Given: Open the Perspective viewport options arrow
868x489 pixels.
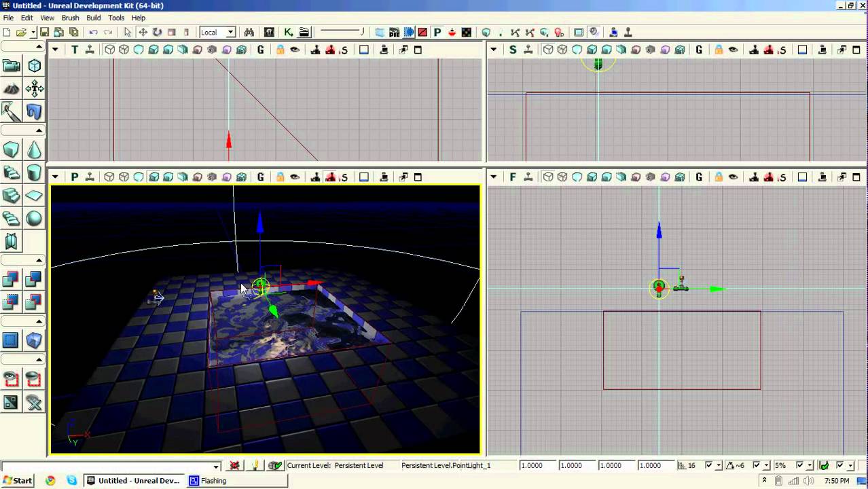Looking at the screenshot, I should (x=55, y=177).
